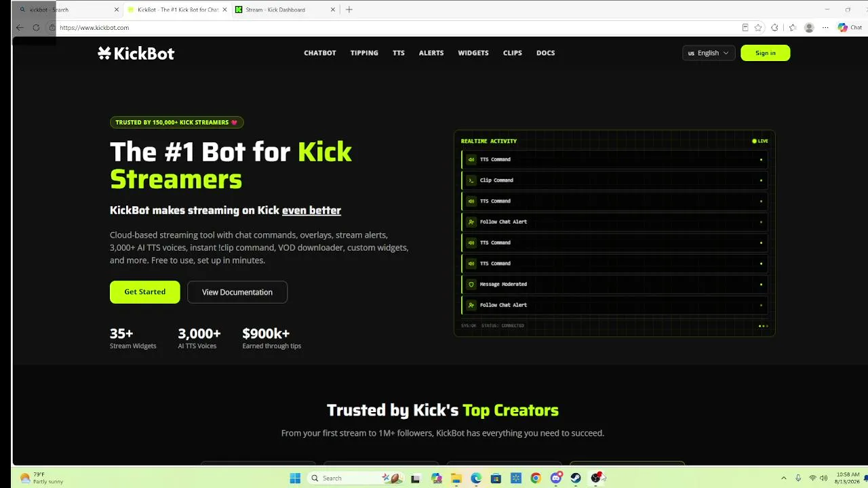
Task: Click the 'Message Moderated' activity text
Action: coord(503,284)
